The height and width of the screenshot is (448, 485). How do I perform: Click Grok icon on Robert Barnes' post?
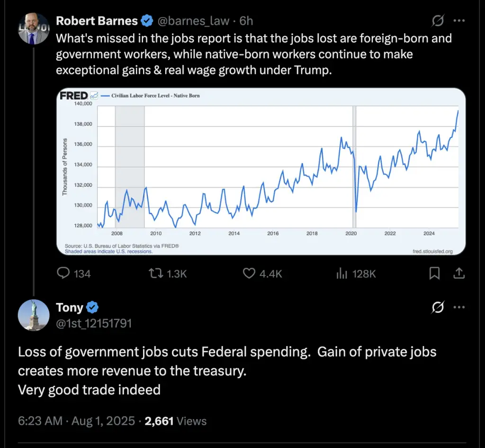tap(438, 21)
